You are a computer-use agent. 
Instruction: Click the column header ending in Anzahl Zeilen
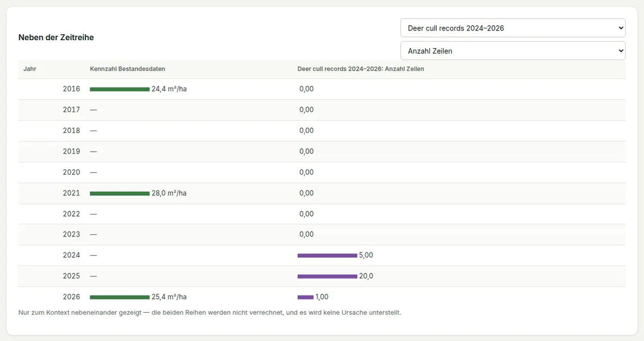tap(361, 69)
